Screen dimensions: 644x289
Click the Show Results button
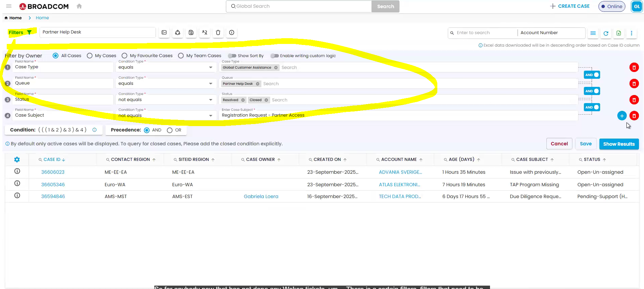pos(619,144)
